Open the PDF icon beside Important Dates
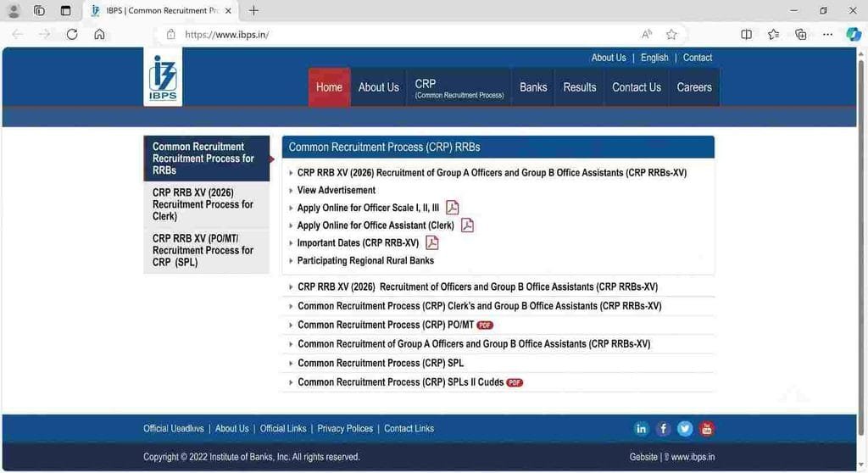This screenshot has height=473, width=868. (x=431, y=242)
